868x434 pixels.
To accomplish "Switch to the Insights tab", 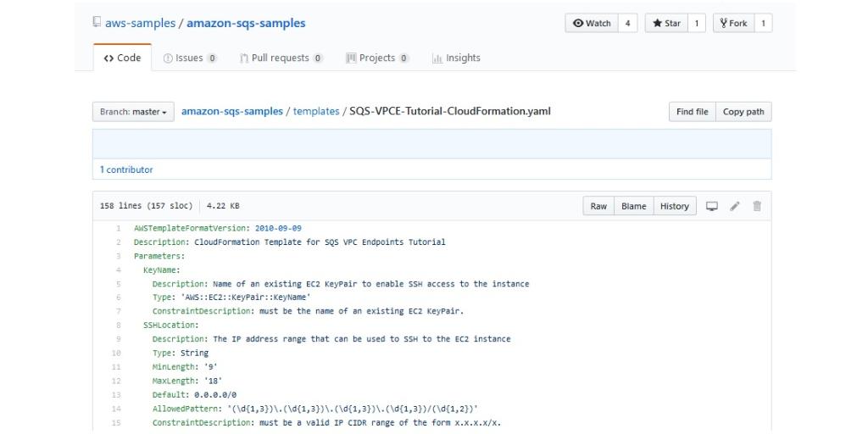I will click(456, 58).
